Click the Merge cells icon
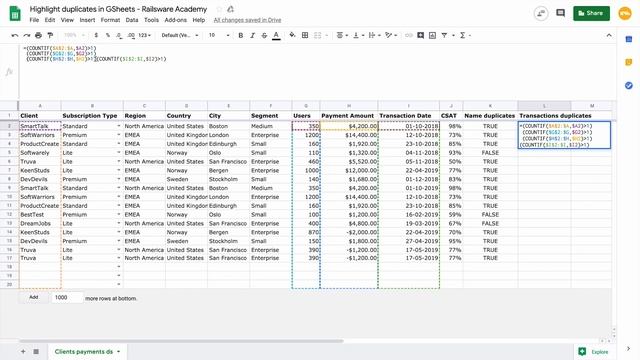The width and height of the screenshot is (640, 360). (318, 36)
